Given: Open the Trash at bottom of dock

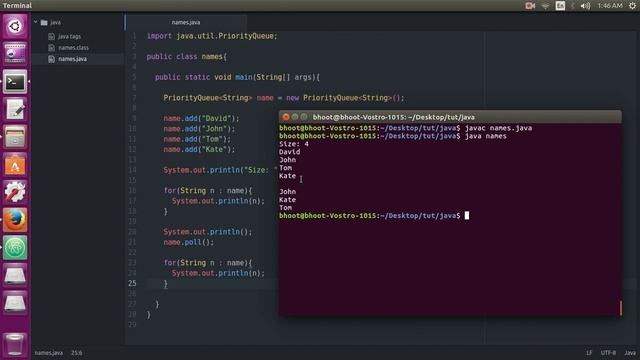Looking at the screenshot, I should (x=15, y=344).
